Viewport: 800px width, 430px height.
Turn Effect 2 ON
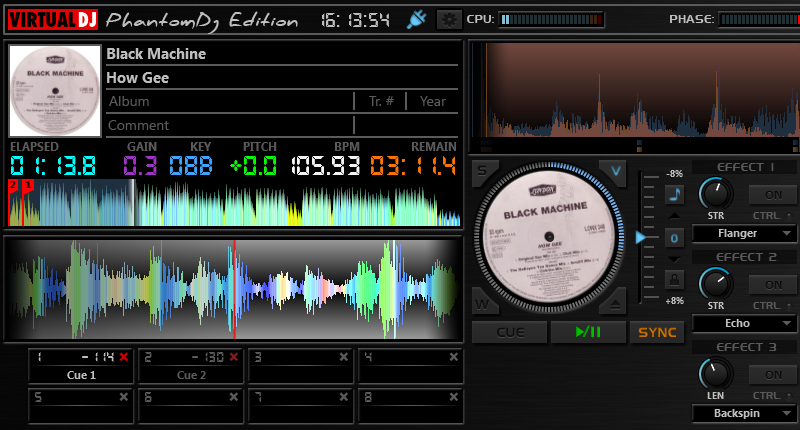(773, 285)
